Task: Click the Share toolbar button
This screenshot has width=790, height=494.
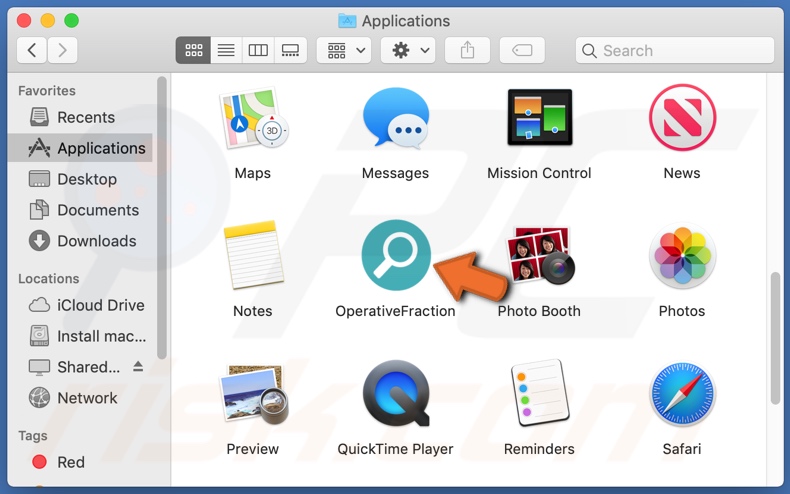Action: 468,50
